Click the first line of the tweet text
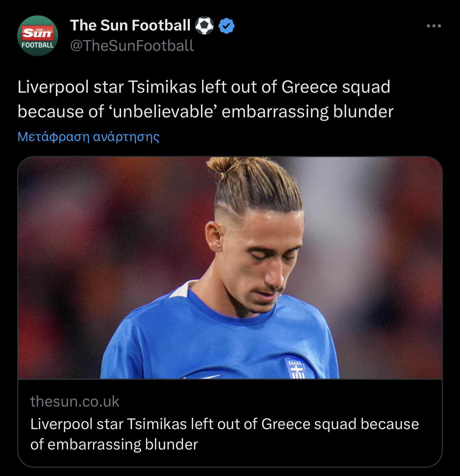 203,87
